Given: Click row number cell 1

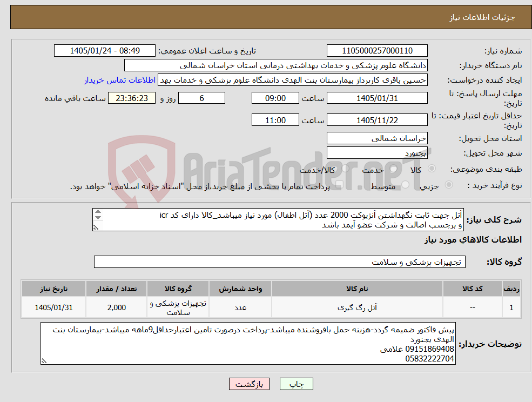Looking at the screenshot, I should (511, 307).
